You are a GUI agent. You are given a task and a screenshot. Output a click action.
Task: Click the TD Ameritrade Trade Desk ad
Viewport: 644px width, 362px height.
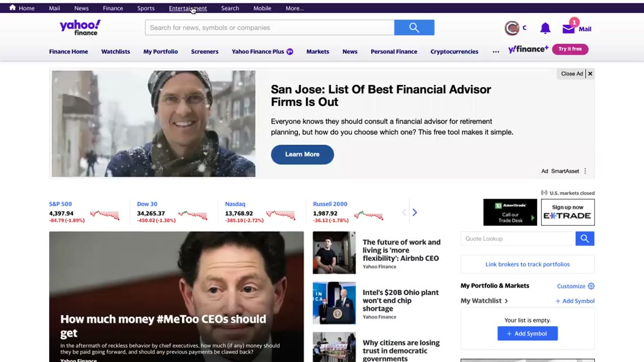[510, 212]
